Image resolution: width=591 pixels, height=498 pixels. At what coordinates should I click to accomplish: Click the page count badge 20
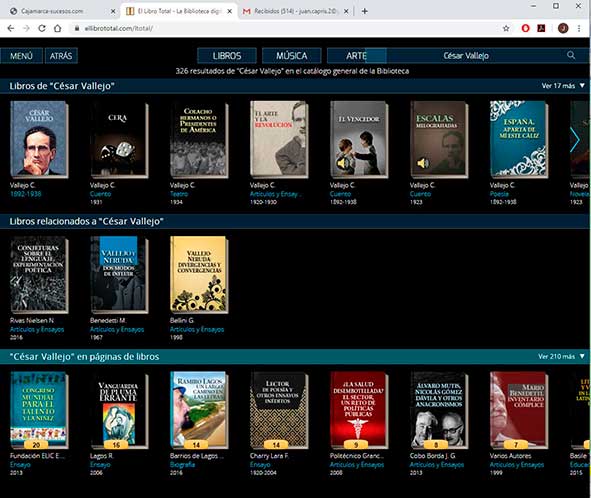click(36, 444)
